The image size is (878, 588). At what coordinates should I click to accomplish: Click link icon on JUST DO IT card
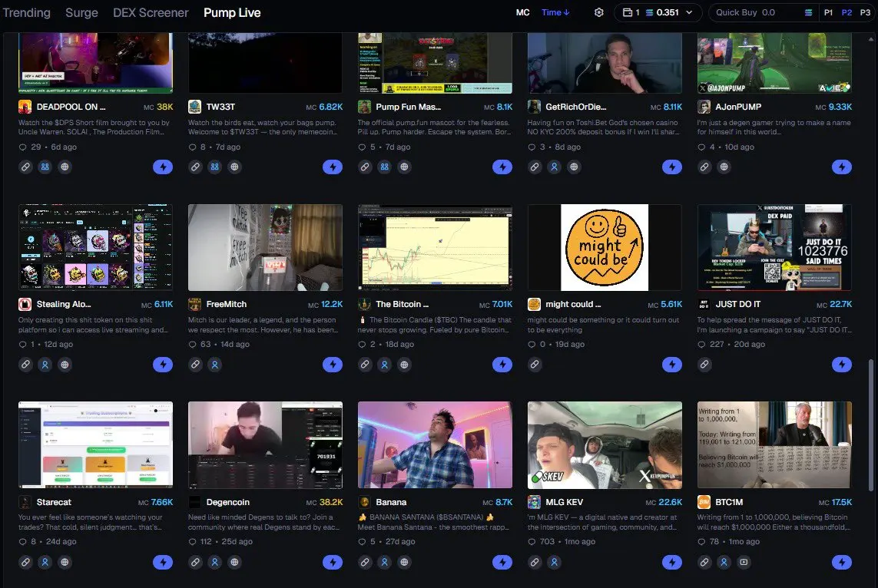click(704, 365)
